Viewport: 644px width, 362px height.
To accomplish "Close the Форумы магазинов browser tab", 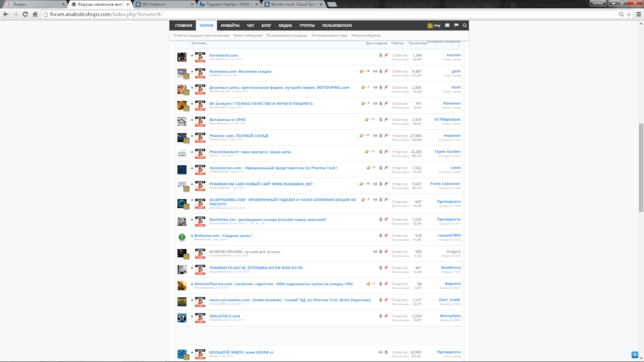I will [128, 4].
